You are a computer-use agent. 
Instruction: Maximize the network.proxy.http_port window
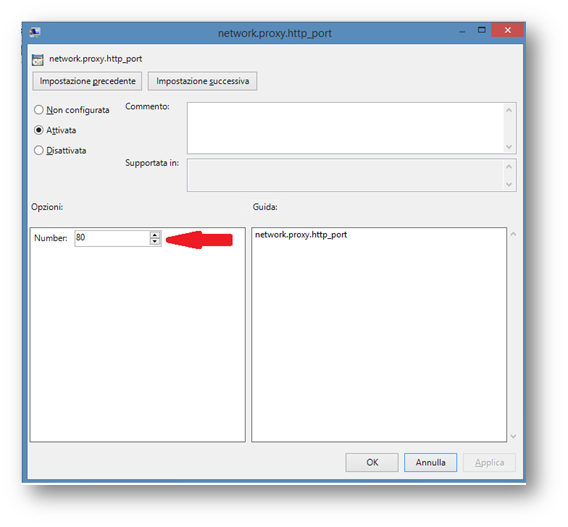pyautogui.click(x=481, y=30)
